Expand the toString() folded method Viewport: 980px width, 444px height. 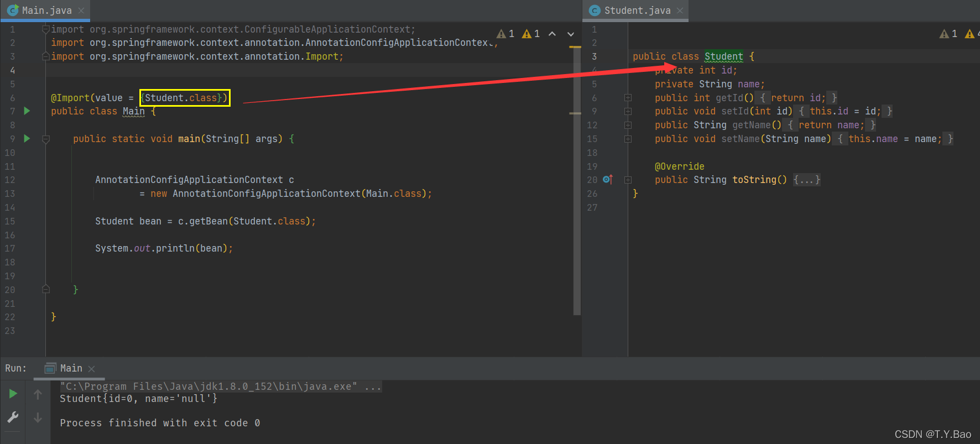[x=628, y=180]
